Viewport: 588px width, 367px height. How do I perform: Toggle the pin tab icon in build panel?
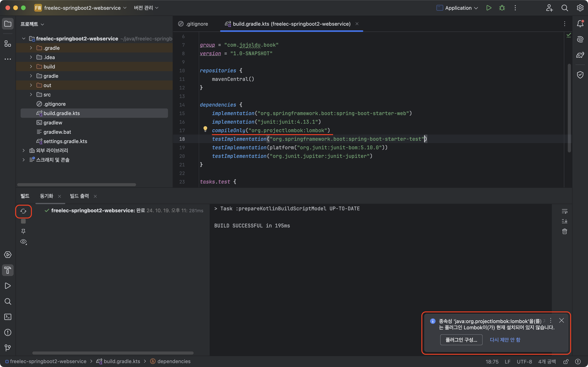[x=23, y=231]
